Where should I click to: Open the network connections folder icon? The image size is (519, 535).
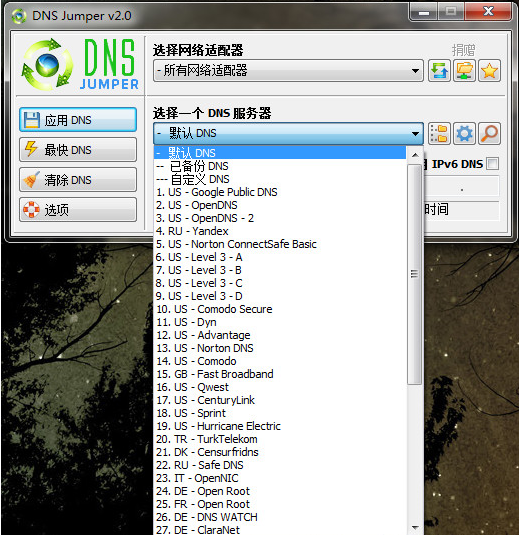(464, 71)
